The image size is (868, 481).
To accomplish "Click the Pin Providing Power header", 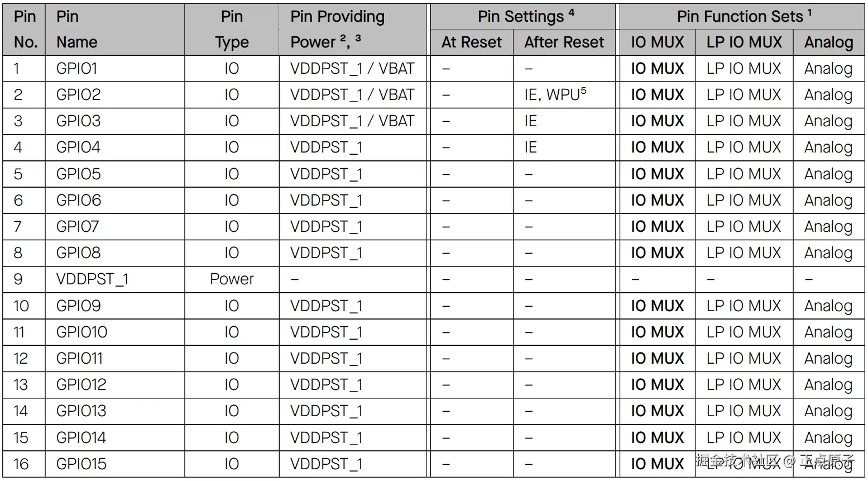I will coord(337,29).
